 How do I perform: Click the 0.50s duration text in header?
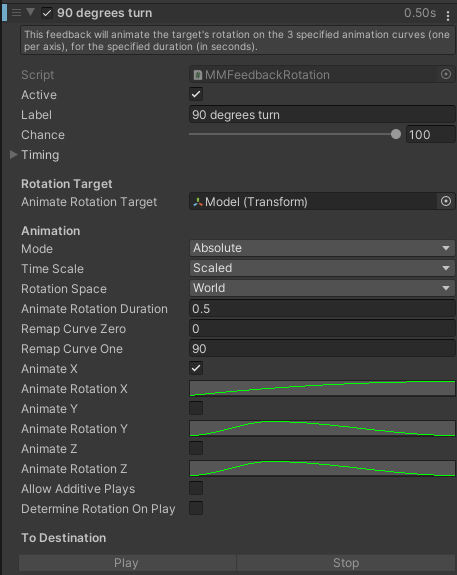[420, 13]
